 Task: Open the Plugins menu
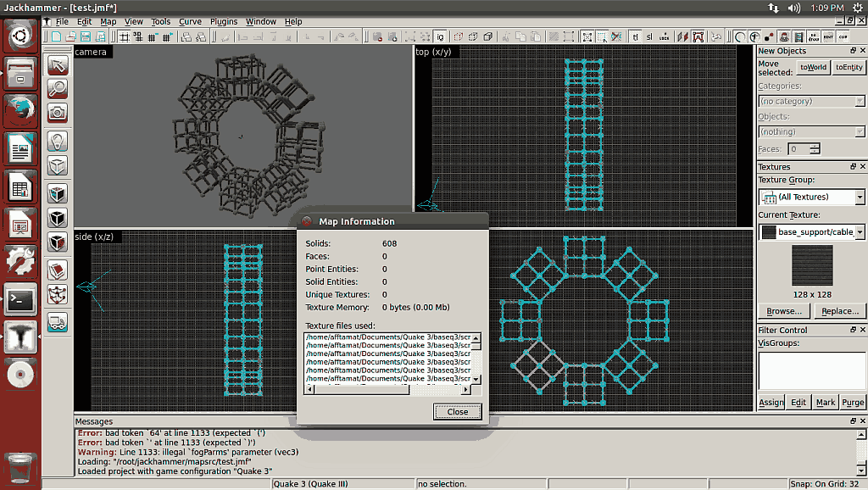click(224, 21)
